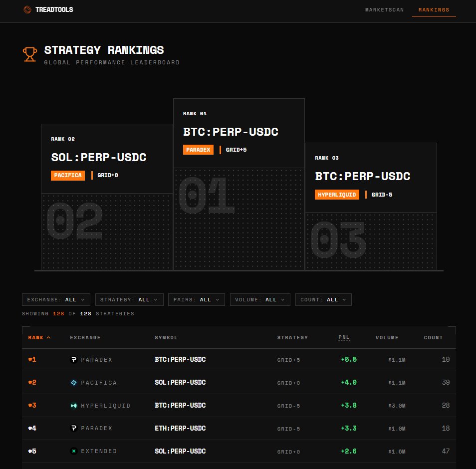The image size is (476, 469).
Task: Click the Extended icon in row #5
Action: (x=73, y=451)
